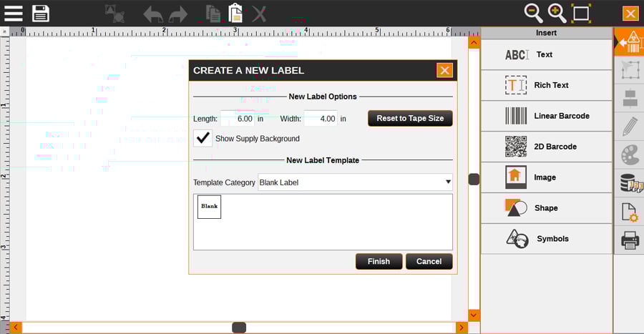
Task: Insert a Text object
Action: click(546, 54)
